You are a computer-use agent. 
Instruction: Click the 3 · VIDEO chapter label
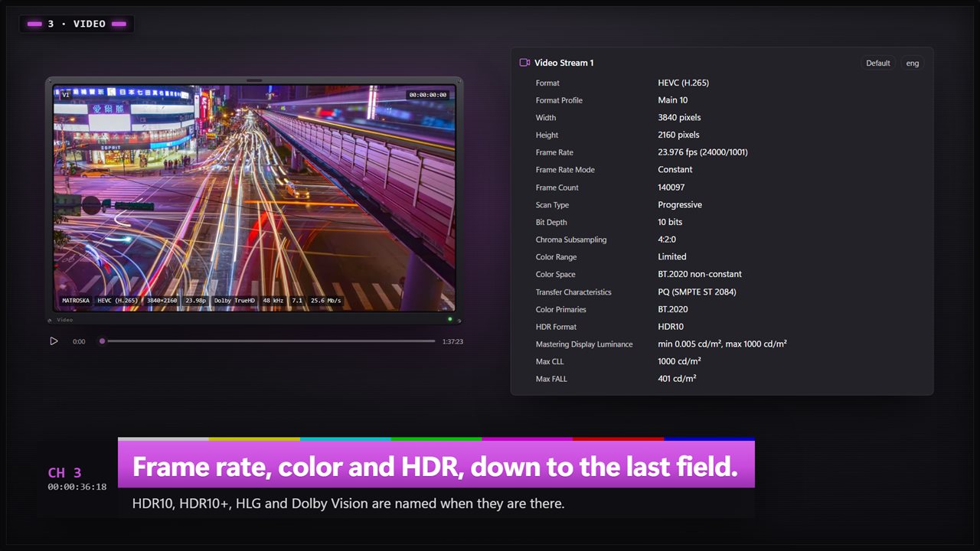click(77, 24)
